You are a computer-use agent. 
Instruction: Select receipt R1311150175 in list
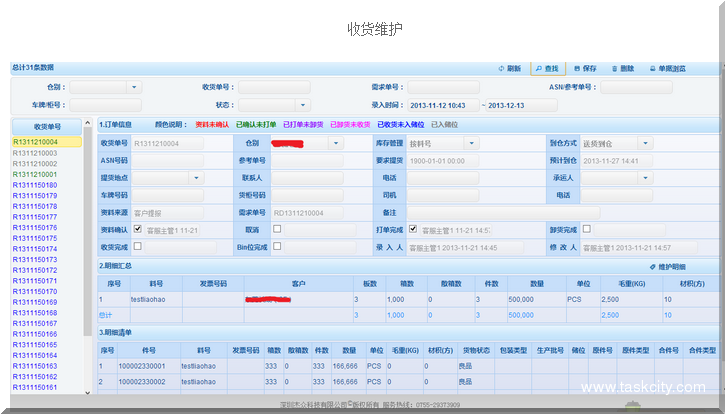pos(35,238)
